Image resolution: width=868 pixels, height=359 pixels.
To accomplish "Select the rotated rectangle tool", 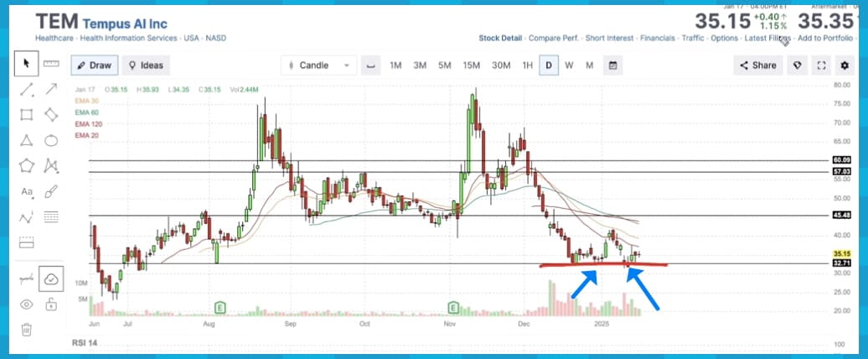I will [x=51, y=115].
